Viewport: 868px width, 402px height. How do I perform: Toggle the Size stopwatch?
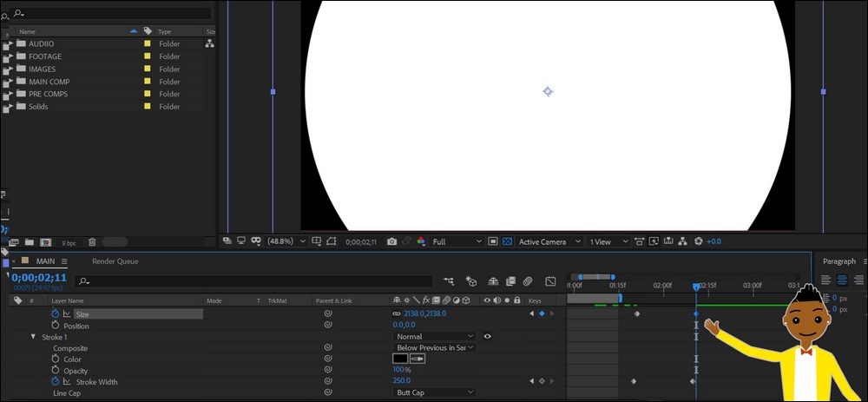point(56,313)
